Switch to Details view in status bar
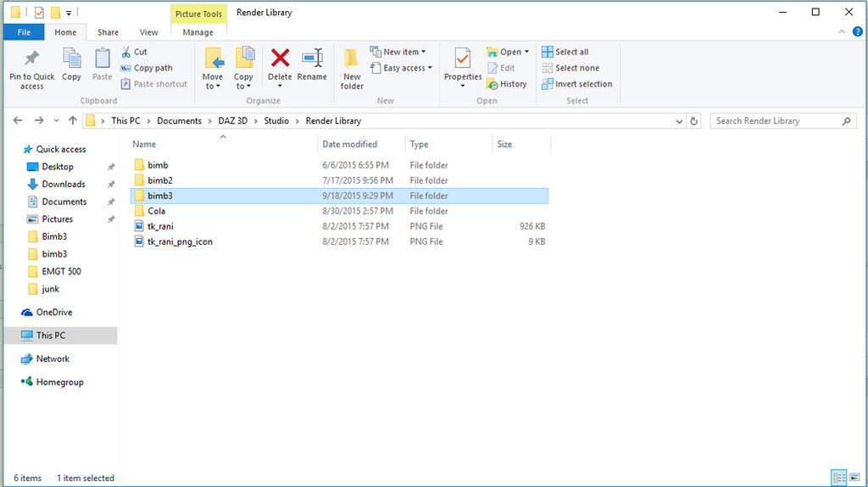 pos(839,477)
